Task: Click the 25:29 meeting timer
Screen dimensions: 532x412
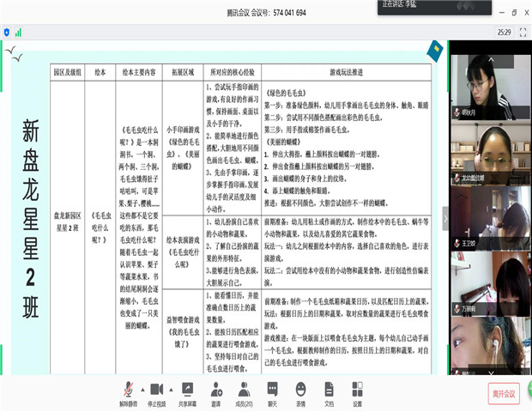Action: click(504, 32)
